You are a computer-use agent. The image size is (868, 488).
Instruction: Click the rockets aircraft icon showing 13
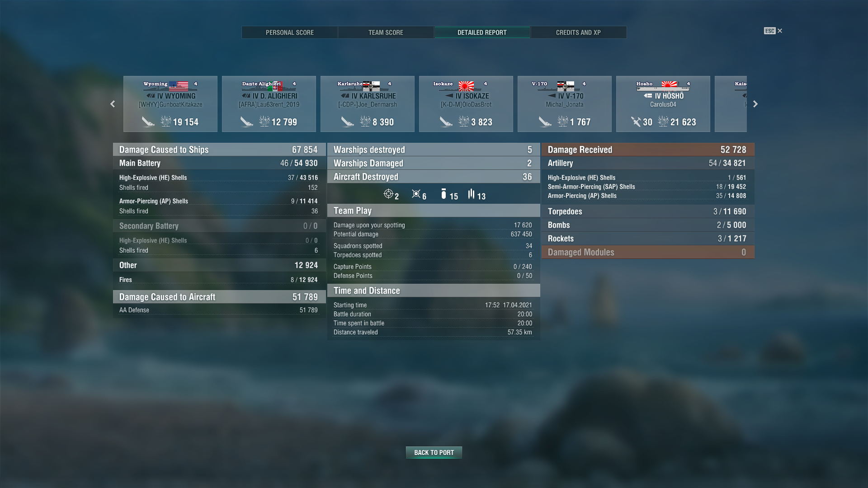coord(471,194)
